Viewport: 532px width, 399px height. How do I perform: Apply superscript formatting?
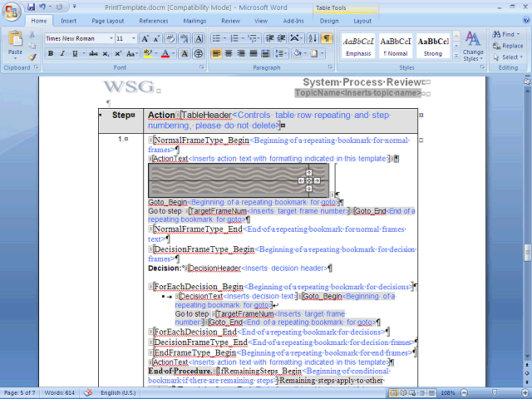(x=118, y=53)
